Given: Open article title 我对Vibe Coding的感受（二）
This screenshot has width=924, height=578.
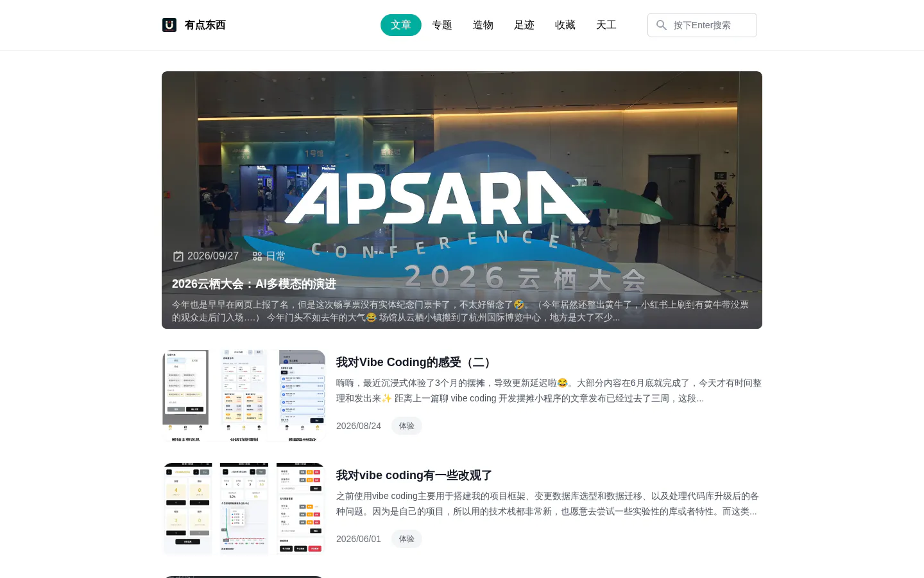Looking at the screenshot, I should tap(416, 362).
